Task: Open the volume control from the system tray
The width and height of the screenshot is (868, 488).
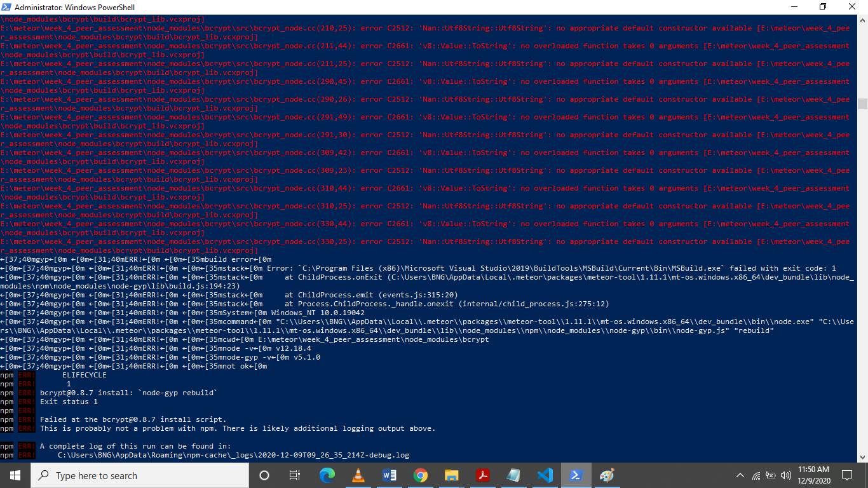Action: click(x=785, y=475)
